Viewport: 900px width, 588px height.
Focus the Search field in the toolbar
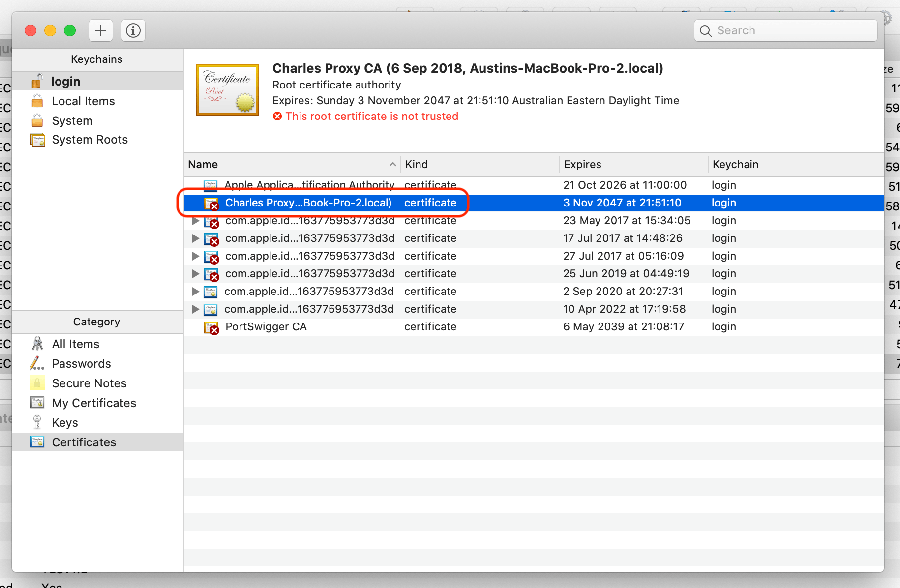(786, 30)
